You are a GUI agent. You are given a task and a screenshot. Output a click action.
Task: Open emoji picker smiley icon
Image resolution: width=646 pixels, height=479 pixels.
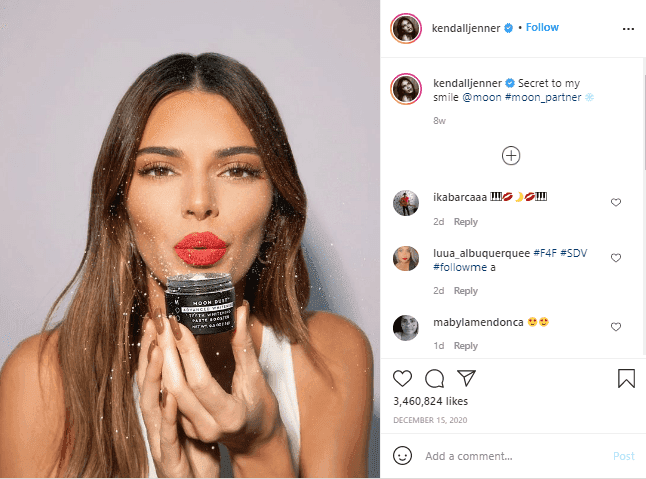[402, 456]
